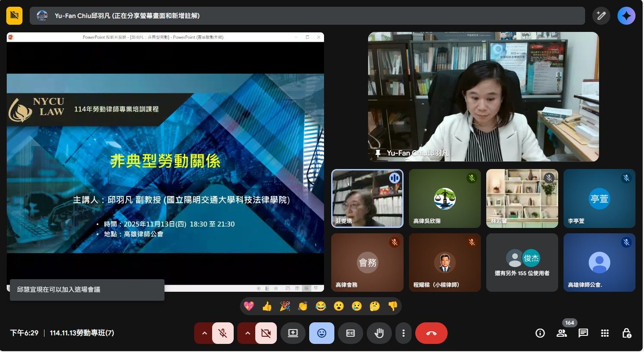This screenshot has height=352, width=644.
Task: Toggle closed captions
Action: pos(350,333)
